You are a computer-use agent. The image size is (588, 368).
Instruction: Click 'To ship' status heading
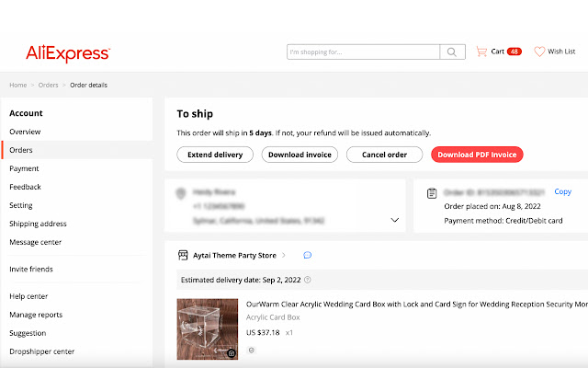click(x=195, y=114)
